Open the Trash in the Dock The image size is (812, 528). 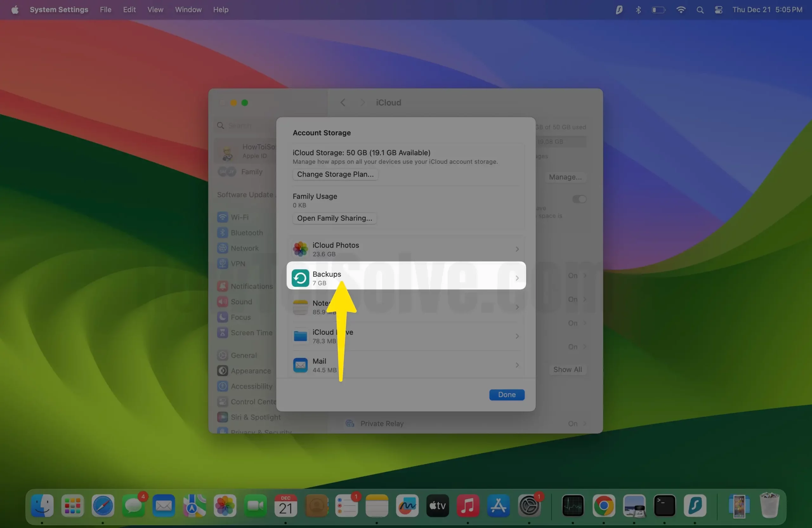769,505
